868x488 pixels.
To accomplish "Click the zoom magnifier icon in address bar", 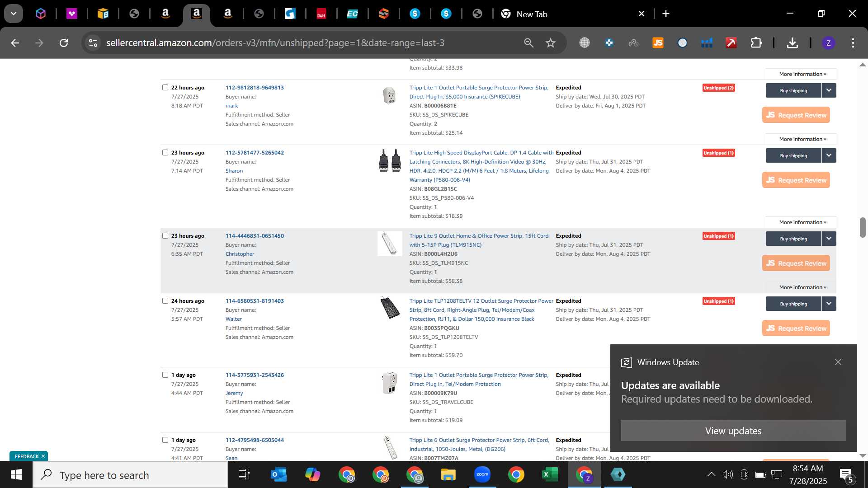I will tap(528, 43).
